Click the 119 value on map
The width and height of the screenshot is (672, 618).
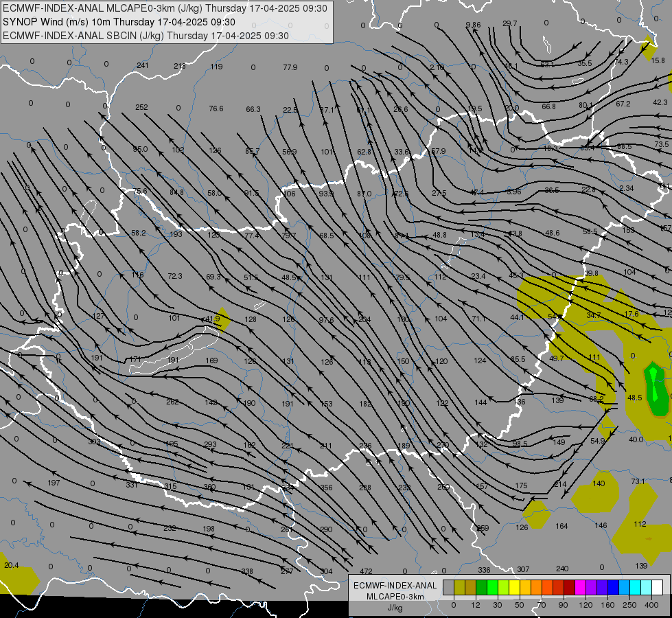(x=216, y=67)
